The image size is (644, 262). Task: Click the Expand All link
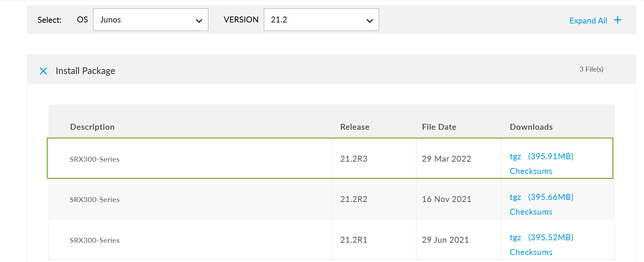tap(588, 21)
